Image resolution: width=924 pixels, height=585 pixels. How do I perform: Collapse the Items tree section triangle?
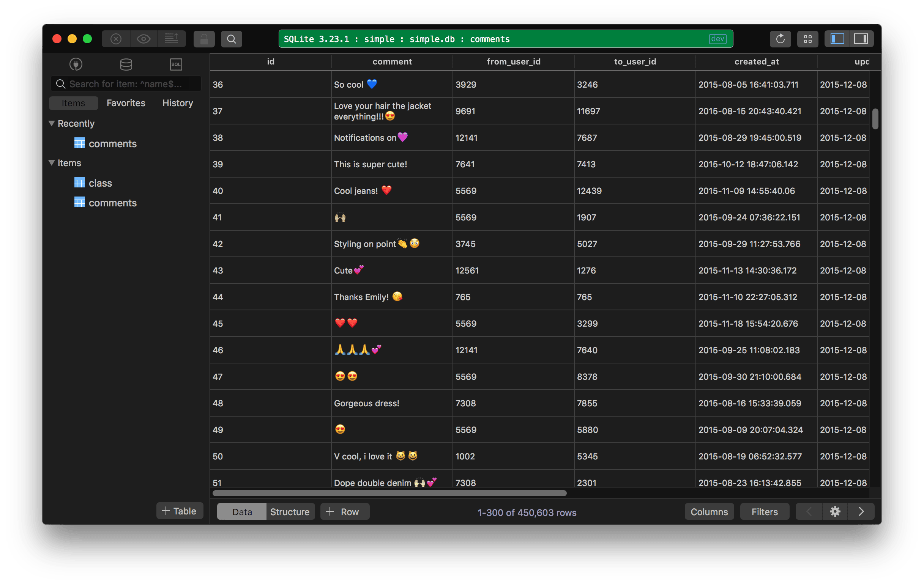[51, 162]
